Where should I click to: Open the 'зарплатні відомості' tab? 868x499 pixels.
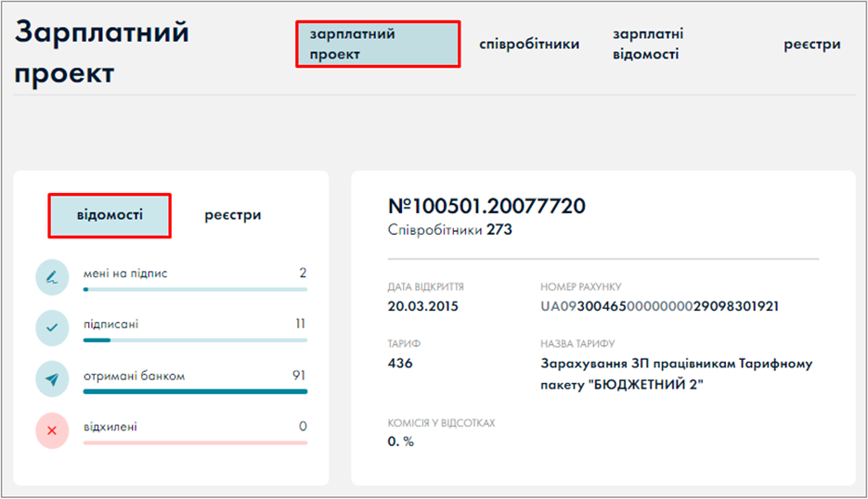pyautogui.click(x=648, y=45)
